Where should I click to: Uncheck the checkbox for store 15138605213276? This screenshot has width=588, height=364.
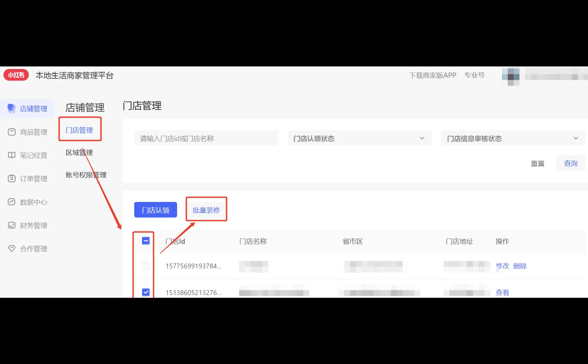pos(146,292)
